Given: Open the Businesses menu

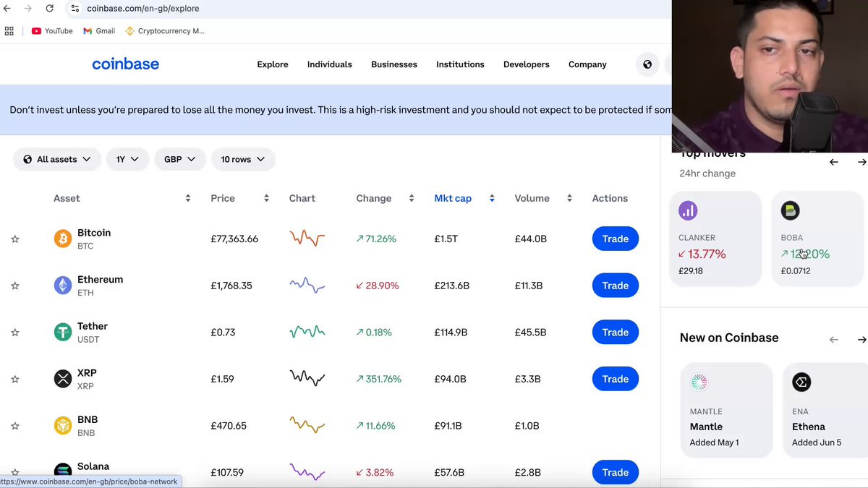Looking at the screenshot, I should pyautogui.click(x=394, y=64).
